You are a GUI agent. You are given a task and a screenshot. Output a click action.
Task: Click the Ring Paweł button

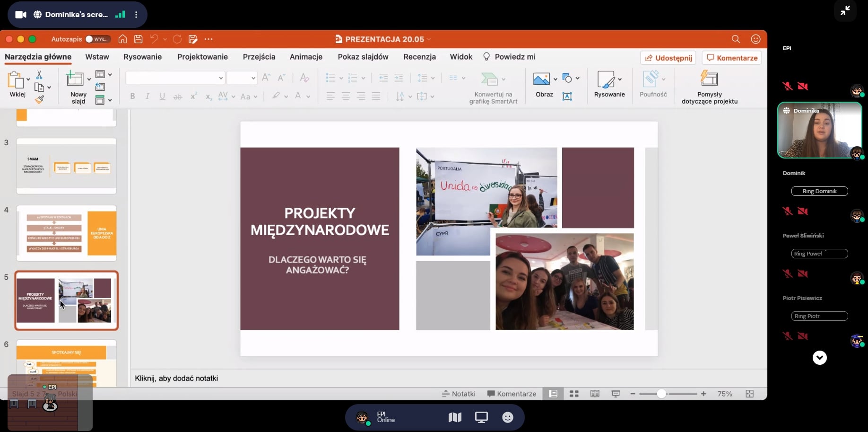pyautogui.click(x=819, y=254)
